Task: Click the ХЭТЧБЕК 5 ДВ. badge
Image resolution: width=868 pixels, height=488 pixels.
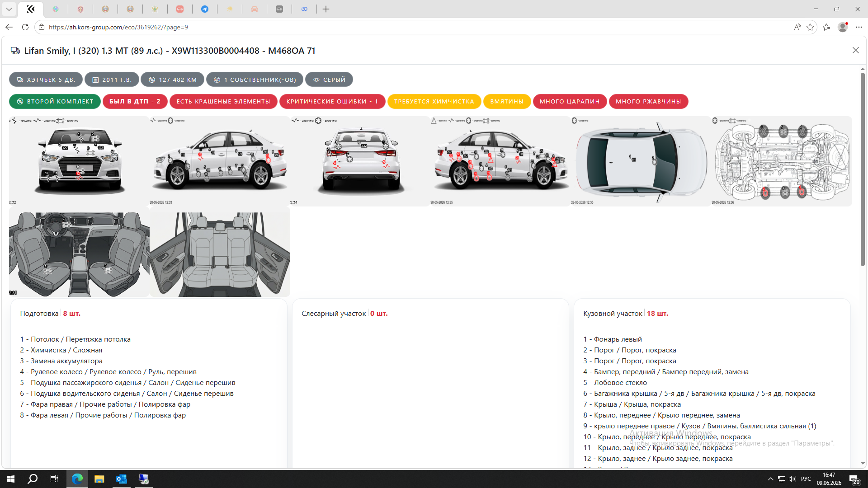Action: [x=46, y=80]
